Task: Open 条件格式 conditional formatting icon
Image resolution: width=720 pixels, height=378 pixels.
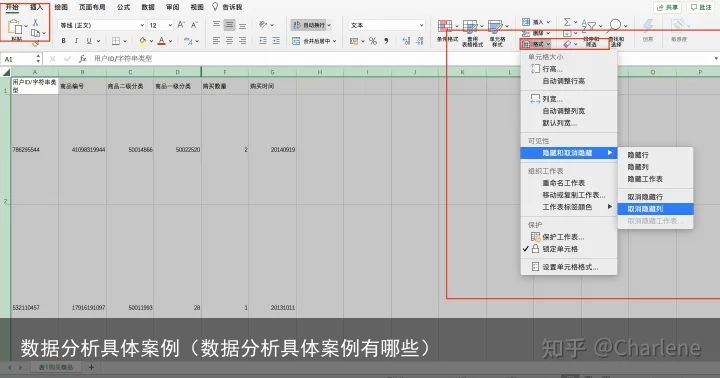Action: tap(445, 27)
